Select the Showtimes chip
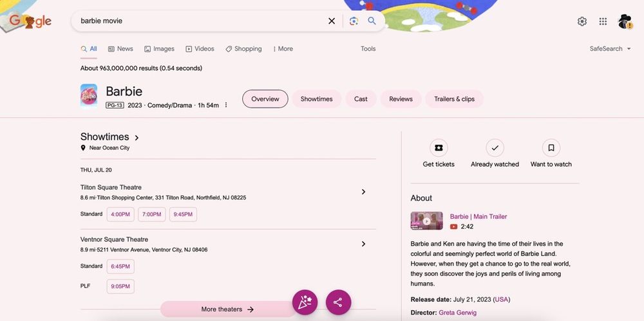The height and width of the screenshot is (321, 644). [317, 99]
